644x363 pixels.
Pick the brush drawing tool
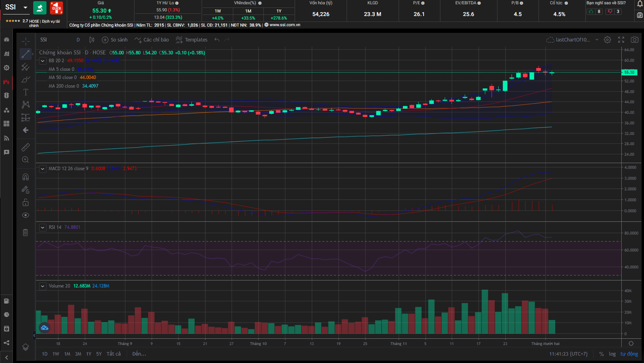26,80
